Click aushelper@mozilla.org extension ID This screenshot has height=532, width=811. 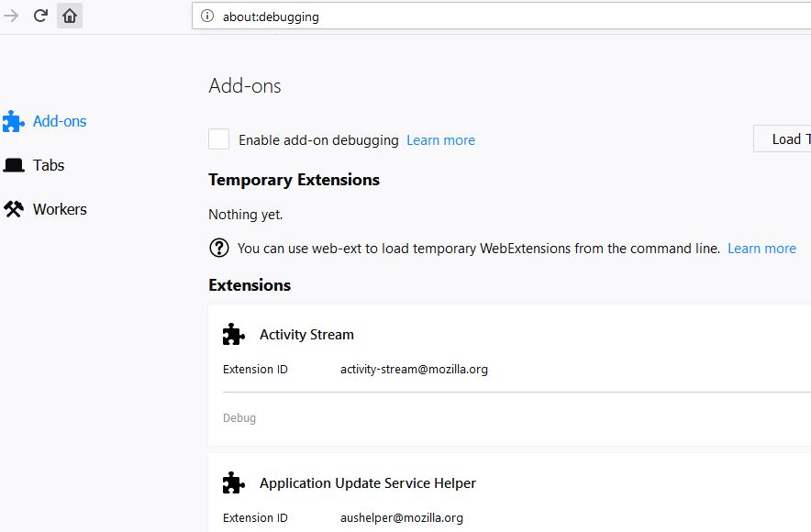(401, 517)
